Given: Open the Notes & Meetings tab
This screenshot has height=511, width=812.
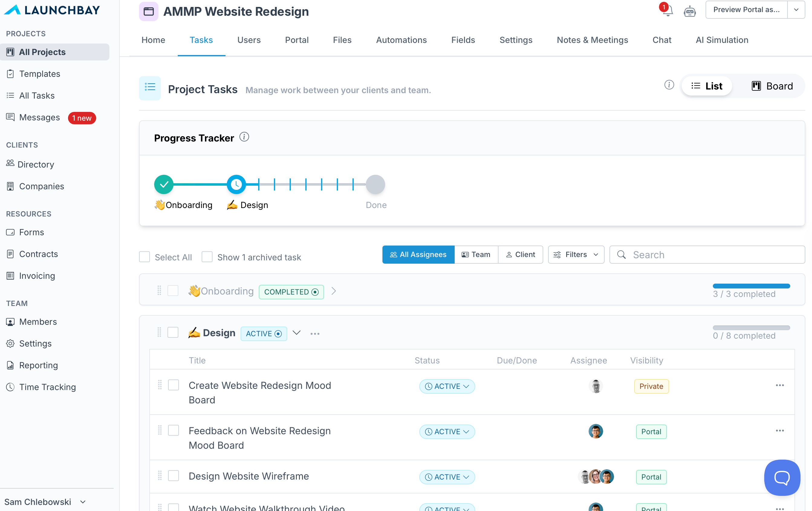Looking at the screenshot, I should click(592, 40).
